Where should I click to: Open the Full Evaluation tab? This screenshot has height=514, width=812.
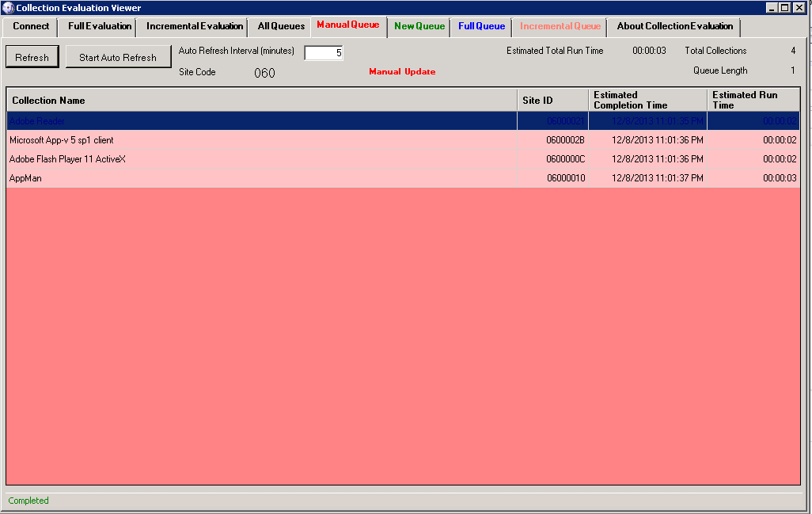coord(96,25)
